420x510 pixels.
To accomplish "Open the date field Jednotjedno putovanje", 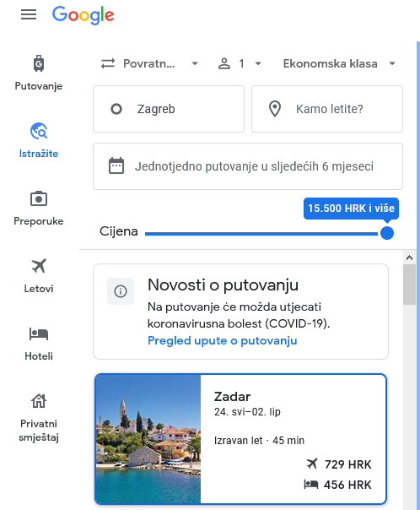I will click(x=248, y=166).
